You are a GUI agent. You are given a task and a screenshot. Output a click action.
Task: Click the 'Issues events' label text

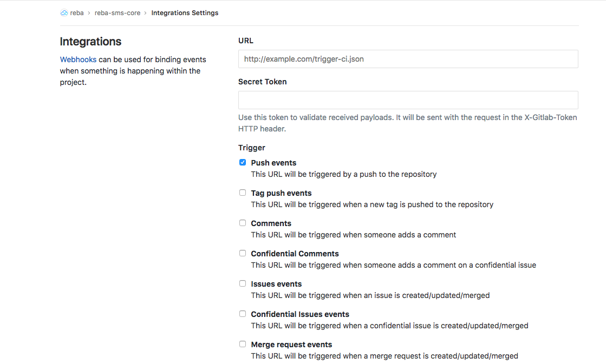pyautogui.click(x=276, y=284)
